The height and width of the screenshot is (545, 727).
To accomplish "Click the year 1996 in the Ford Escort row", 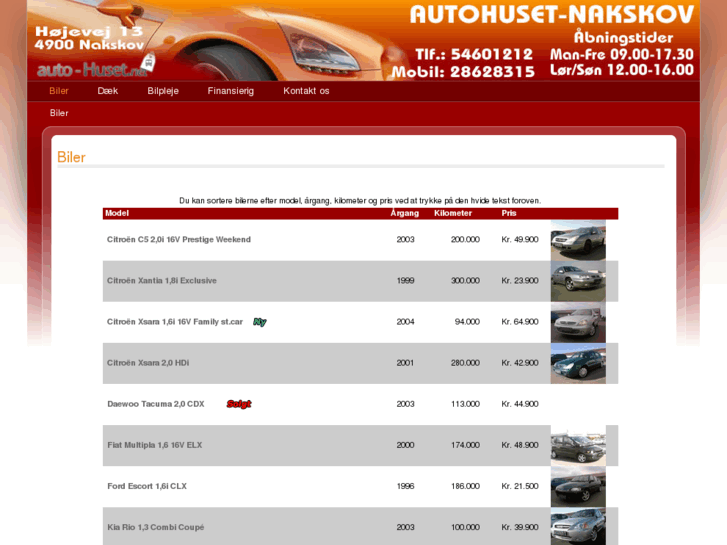I will (x=405, y=487).
